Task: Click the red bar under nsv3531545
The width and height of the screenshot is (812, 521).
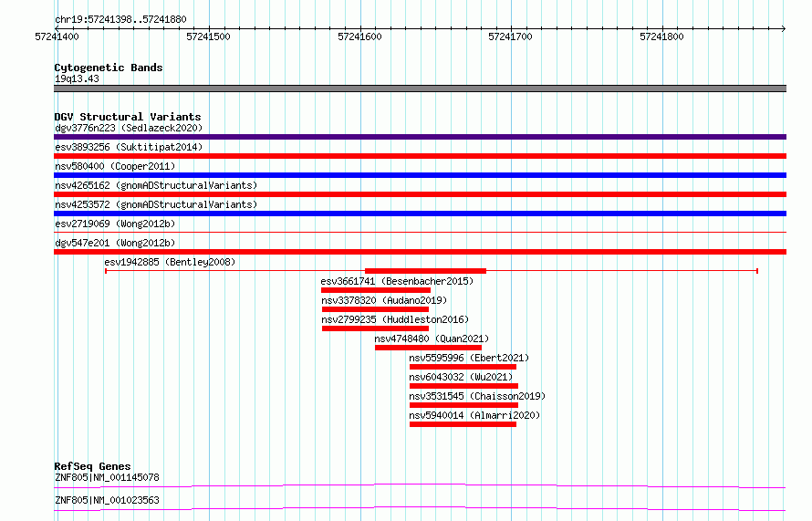Action: 464,405
